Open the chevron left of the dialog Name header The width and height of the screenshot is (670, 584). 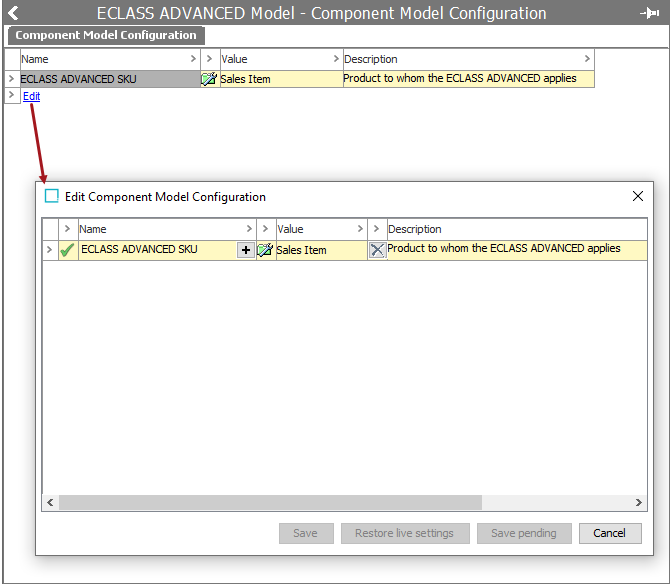(x=68, y=229)
